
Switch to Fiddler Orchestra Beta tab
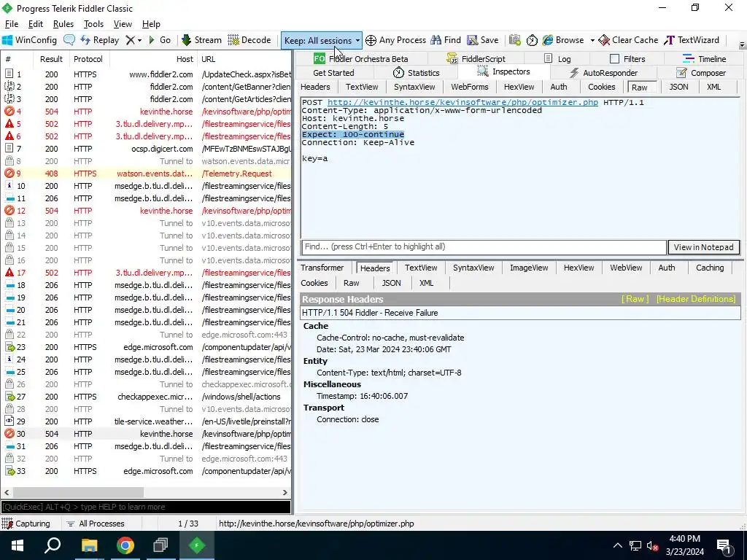[x=360, y=58]
